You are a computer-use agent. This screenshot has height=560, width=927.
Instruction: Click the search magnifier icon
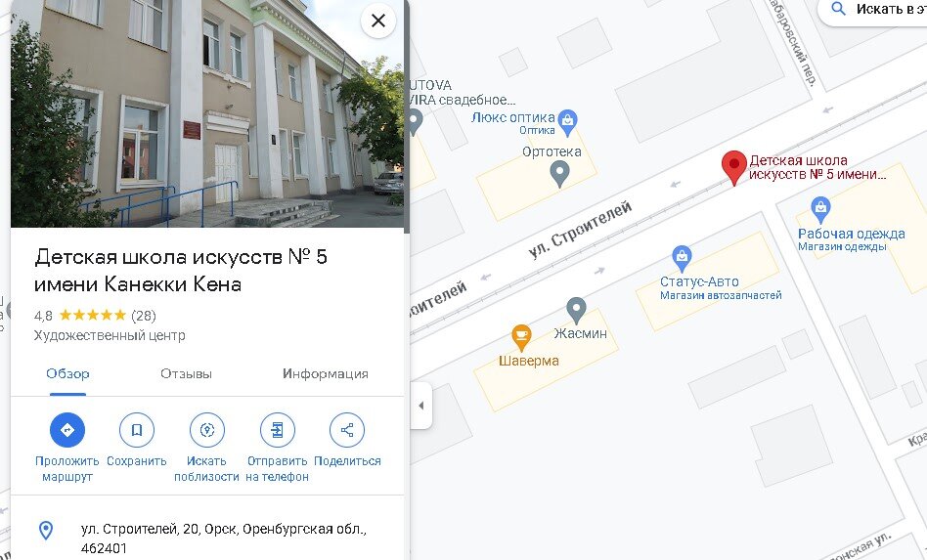coord(838,9)
